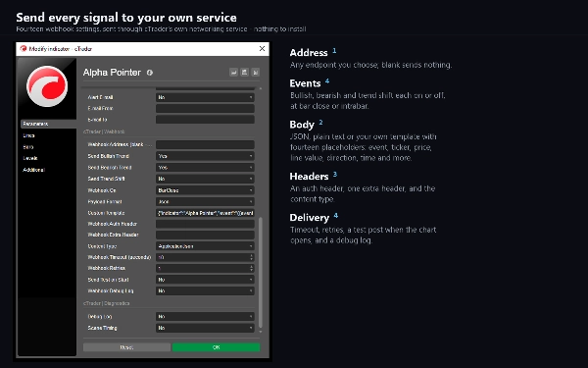Click the 'Send Bullish Trend' label
The width and height of the screenshot is (588, 368).
[x=109, y=156]
